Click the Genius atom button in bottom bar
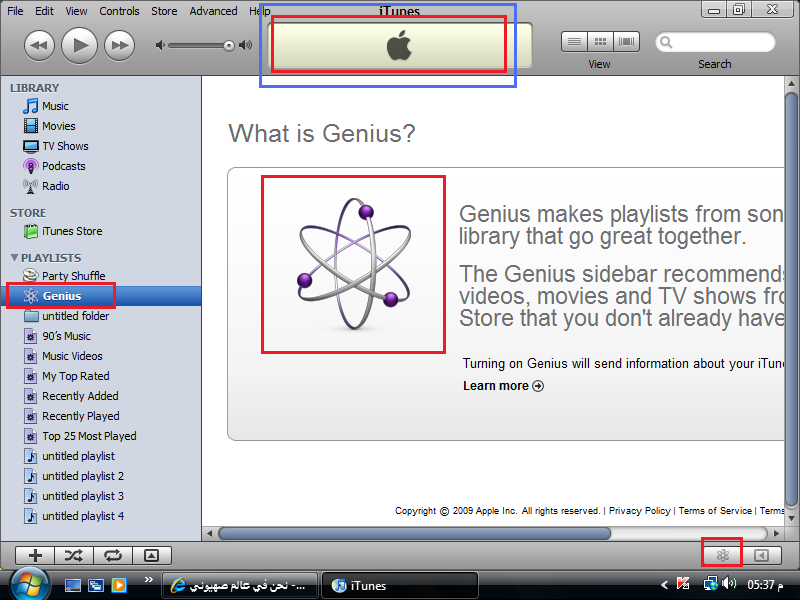 722,555
